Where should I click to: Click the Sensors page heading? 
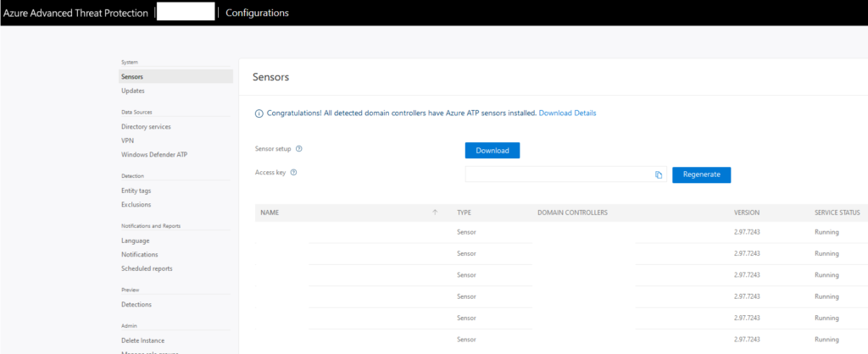pos(270,77)
